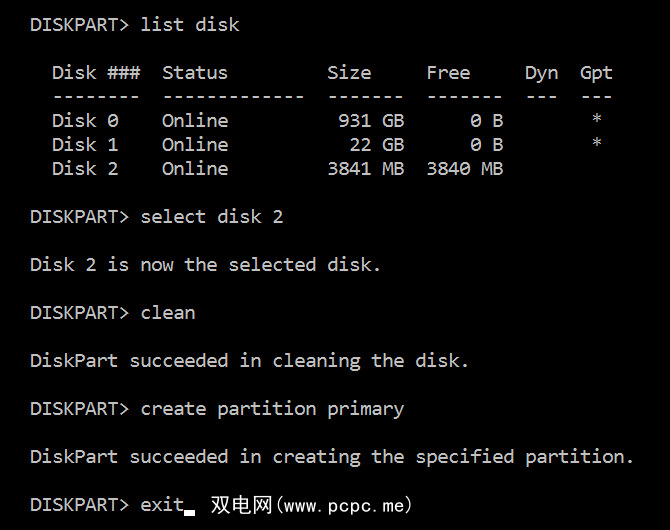
Task: Click the 'list disk' command text
Action: pos(190,24)
